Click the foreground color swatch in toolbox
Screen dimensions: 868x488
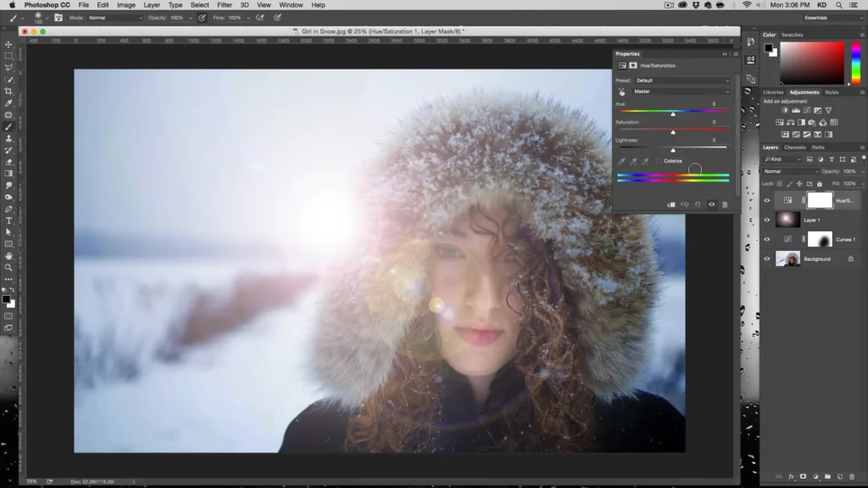[6, 299]
